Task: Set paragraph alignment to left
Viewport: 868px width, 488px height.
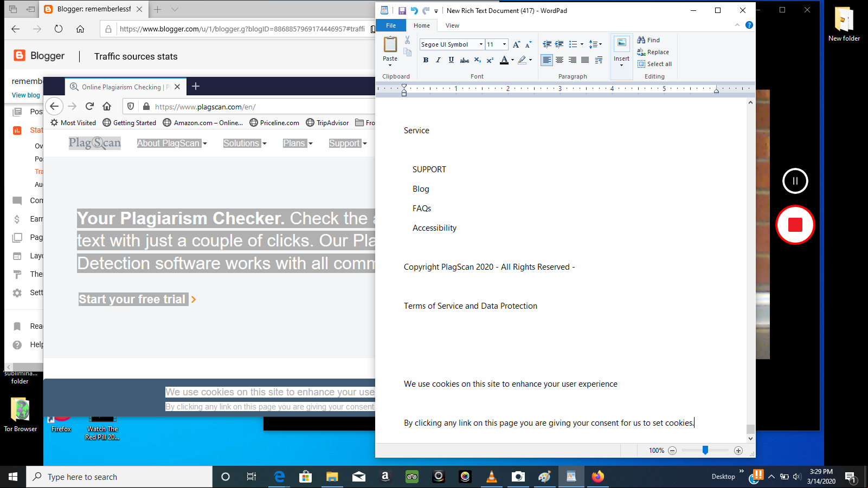Action: (x=547, y=60)
